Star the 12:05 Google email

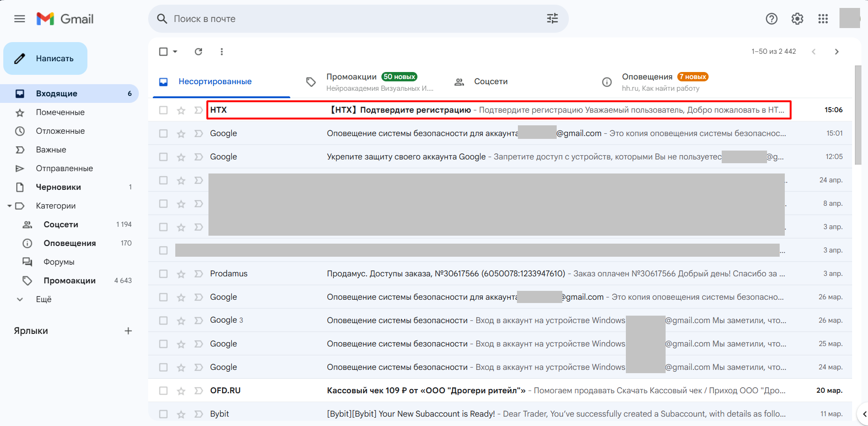[x=181, y=157]
